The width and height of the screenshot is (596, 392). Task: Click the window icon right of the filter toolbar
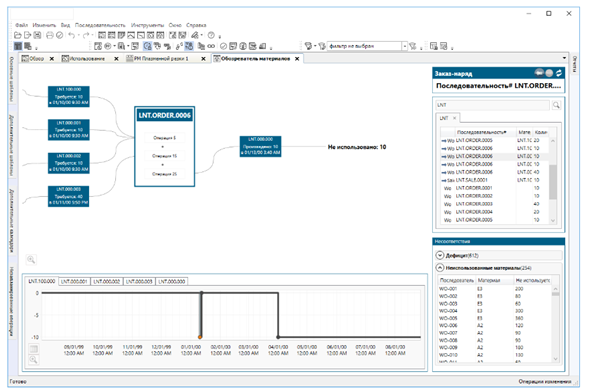point(434,46)
